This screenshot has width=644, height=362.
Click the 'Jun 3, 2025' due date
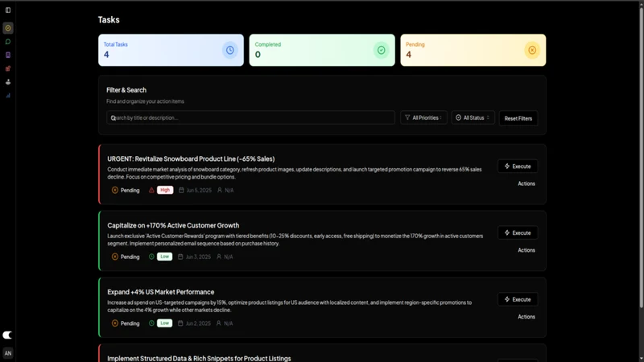coord(198,257)
